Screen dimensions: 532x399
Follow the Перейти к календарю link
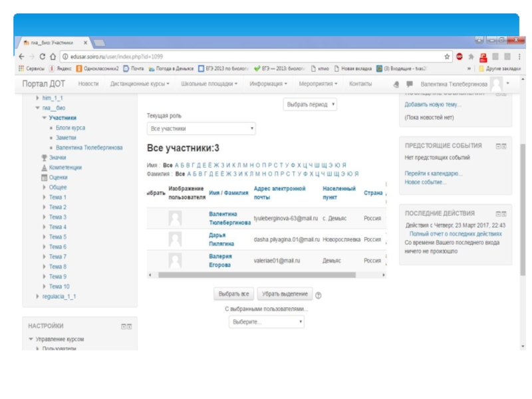[x=434, y=174]
